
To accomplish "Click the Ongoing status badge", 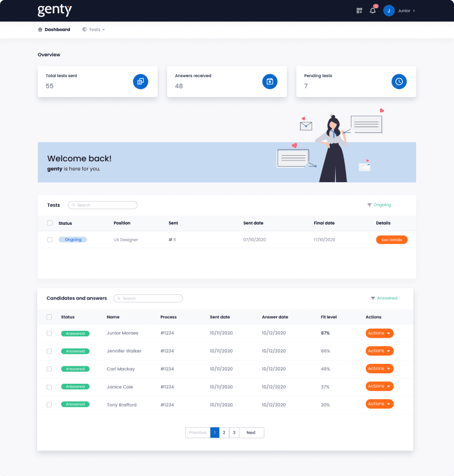I will point(73,239).
